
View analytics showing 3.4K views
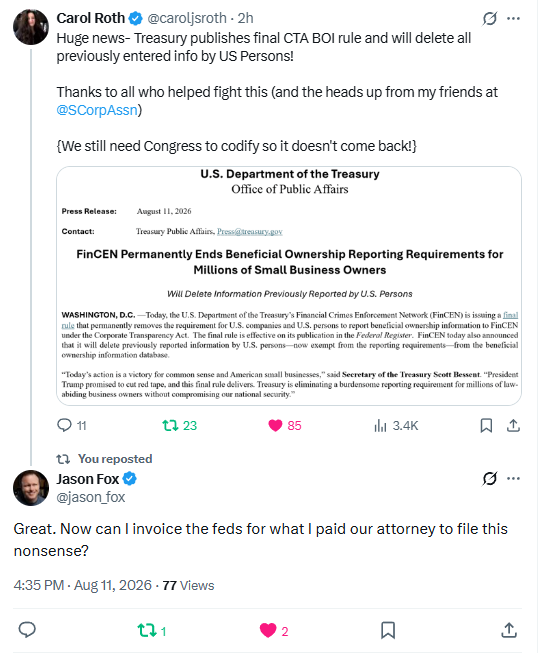[x=396, y=425]
